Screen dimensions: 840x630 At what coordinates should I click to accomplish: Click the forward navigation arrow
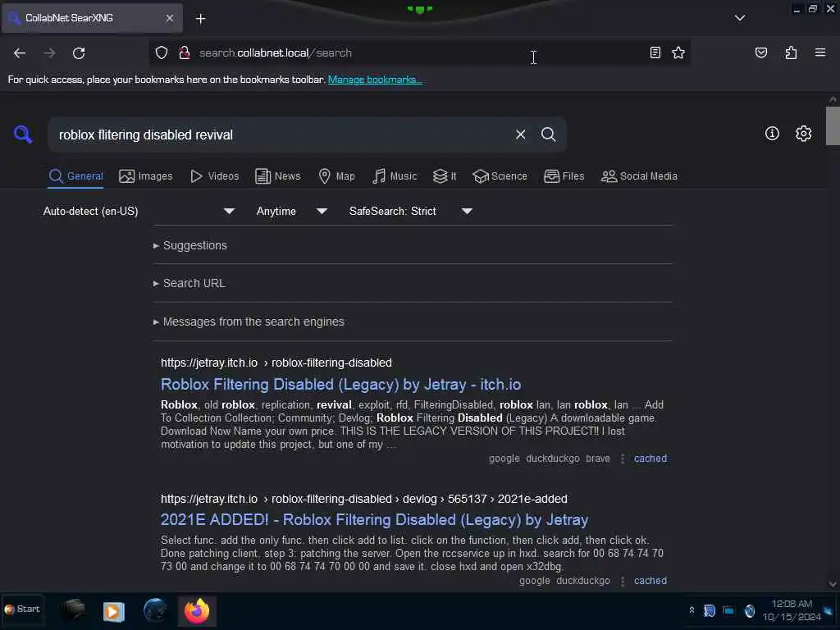pos(48,53)
